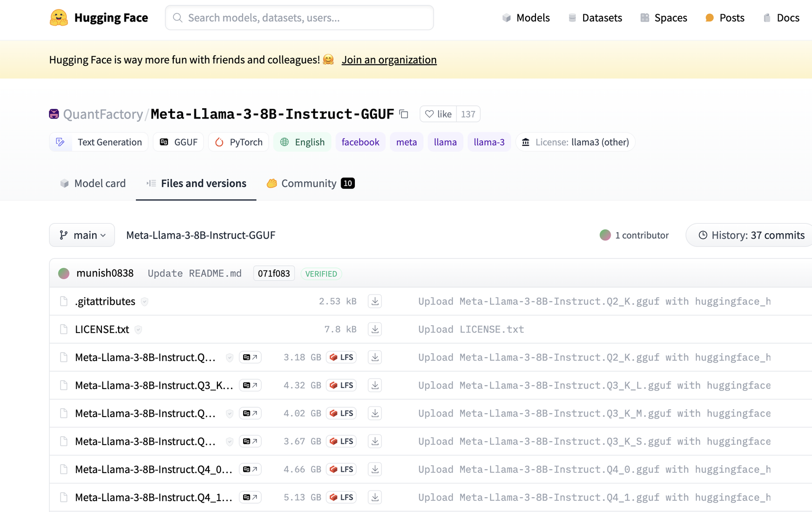Click the 1 contributor text
This screenshot has height=512, width=812.
coord(642,235)
